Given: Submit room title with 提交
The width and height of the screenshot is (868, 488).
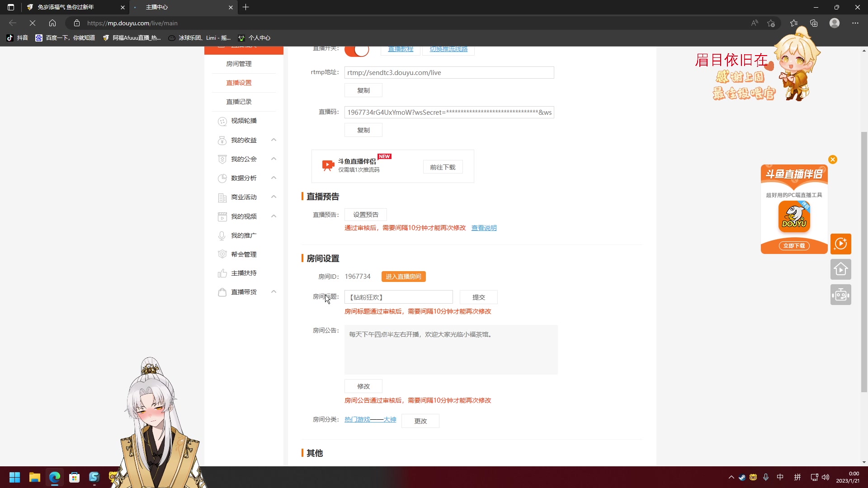Looking at the screenshot, I should [x=478, y=297].
